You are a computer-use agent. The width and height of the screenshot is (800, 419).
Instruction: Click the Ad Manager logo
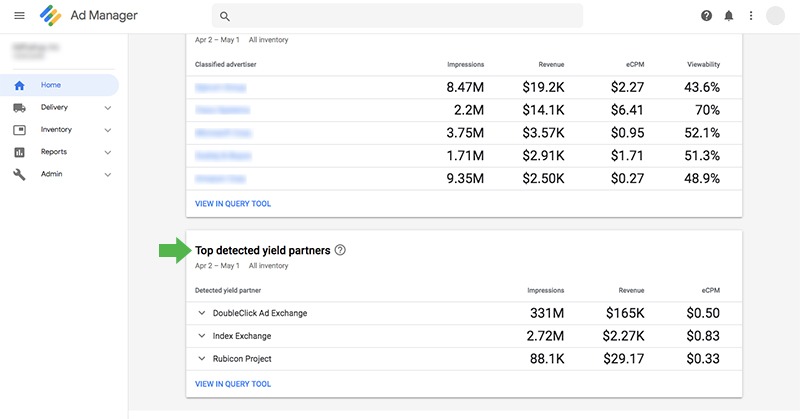click(x=51, y=16)
